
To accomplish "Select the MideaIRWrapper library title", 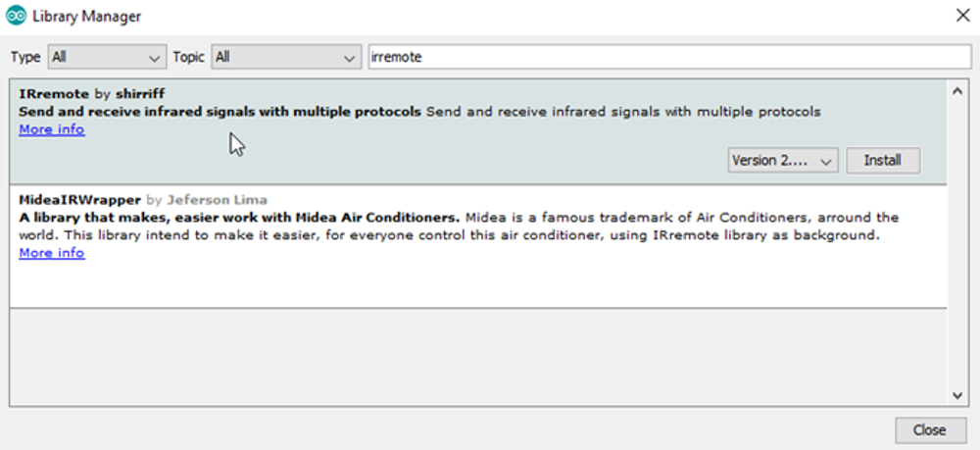I will click(80, 200).
